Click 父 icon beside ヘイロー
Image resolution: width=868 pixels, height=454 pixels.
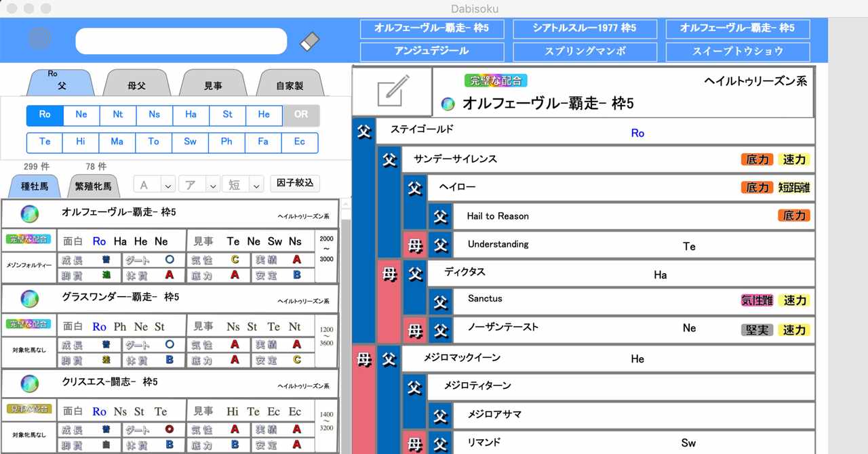coord(415,188)
